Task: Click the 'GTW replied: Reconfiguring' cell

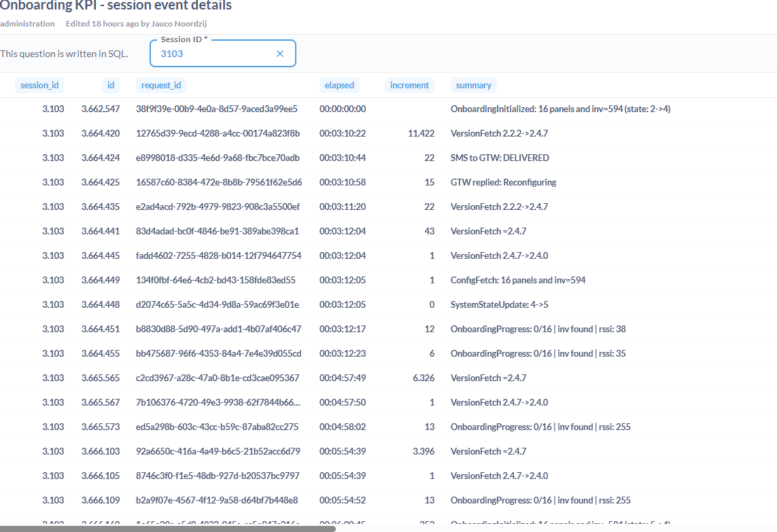Action: [503, 183]
